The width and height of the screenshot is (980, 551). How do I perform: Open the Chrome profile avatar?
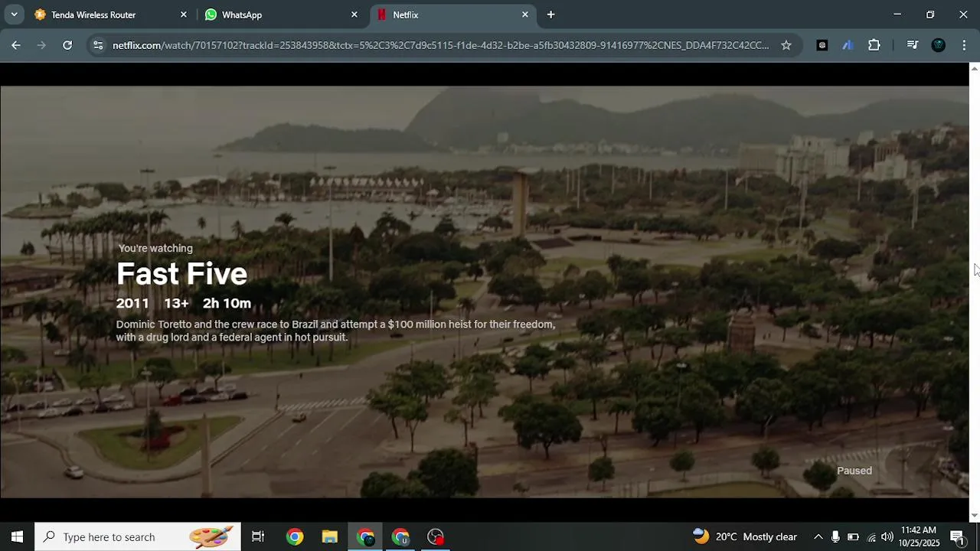coord(939,45)
